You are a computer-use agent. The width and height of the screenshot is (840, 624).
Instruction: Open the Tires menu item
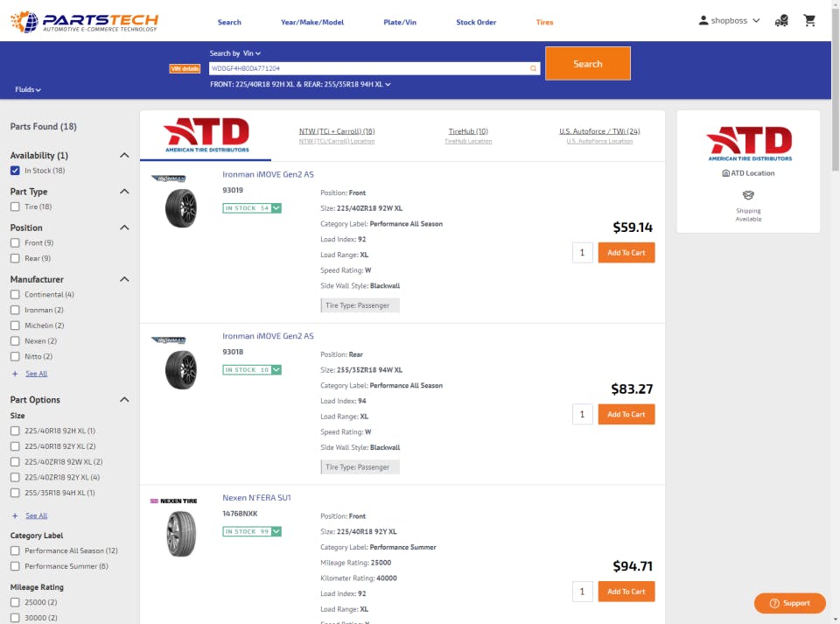click(544, 22)
